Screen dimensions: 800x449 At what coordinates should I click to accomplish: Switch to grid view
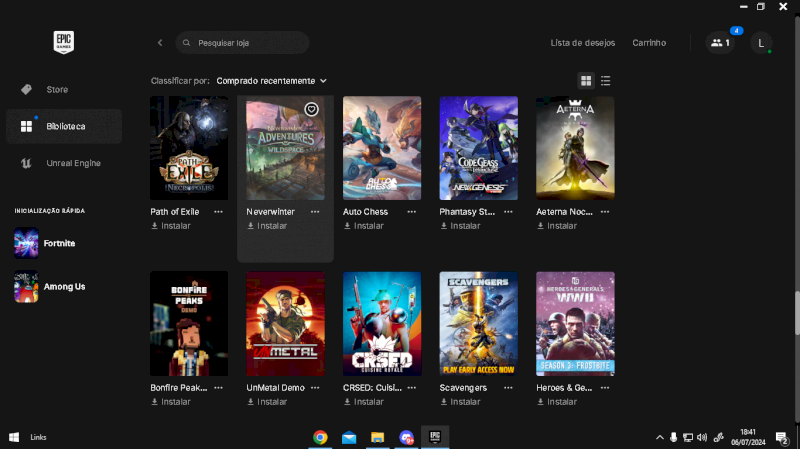click(x=586, y=81)
